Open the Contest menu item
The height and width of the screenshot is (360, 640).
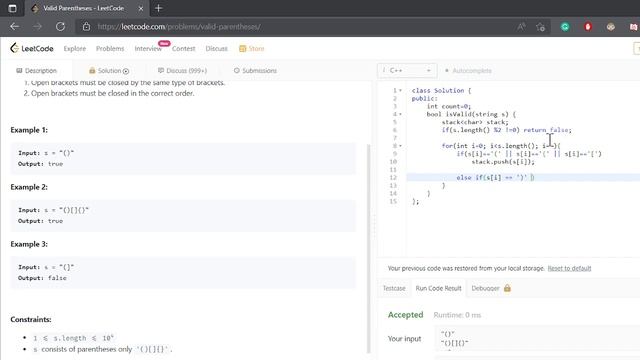(183, 49)
